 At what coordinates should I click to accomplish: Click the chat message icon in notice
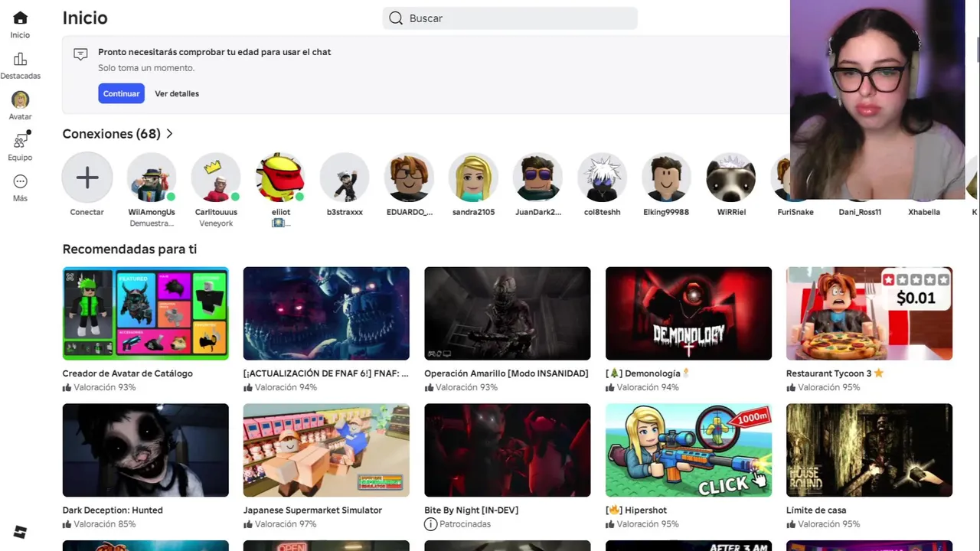[80, 54]
